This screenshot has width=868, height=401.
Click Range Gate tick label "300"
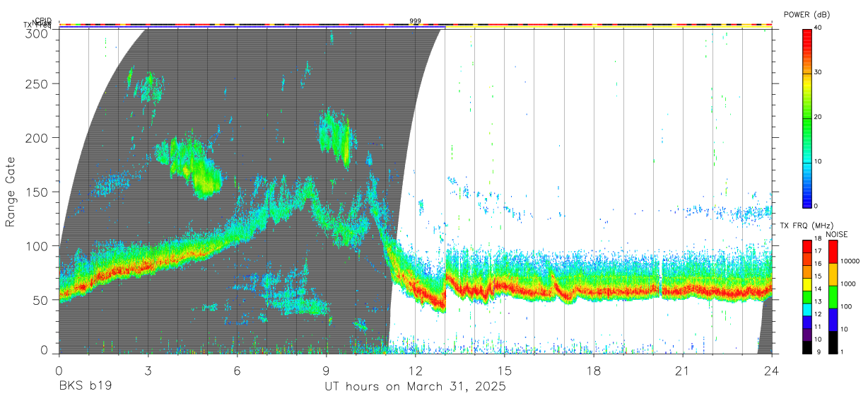37,33
